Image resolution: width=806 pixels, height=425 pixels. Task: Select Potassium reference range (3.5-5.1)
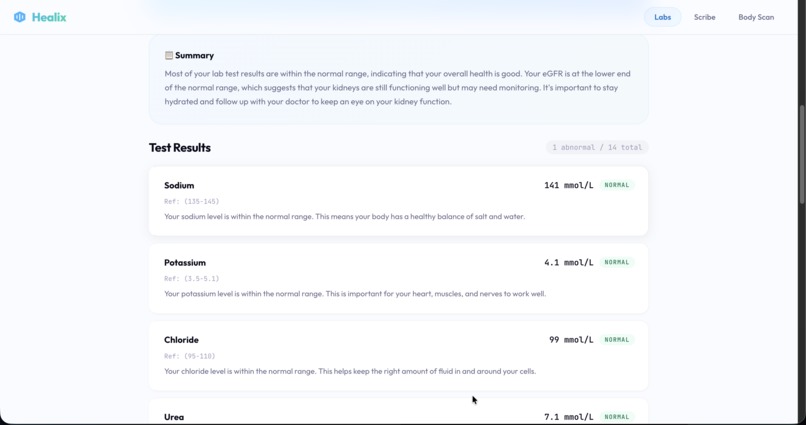tap(191, 279)
